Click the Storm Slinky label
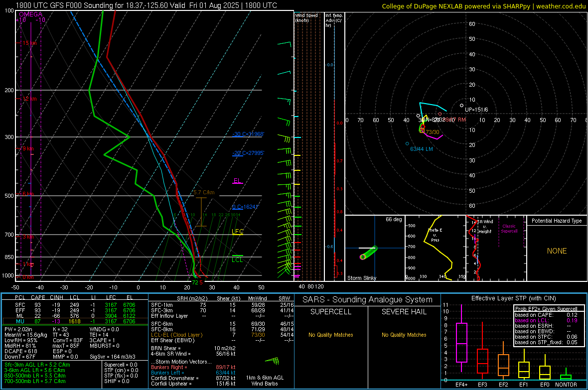This screenshot has height=390, width=588. coord(361,278)
